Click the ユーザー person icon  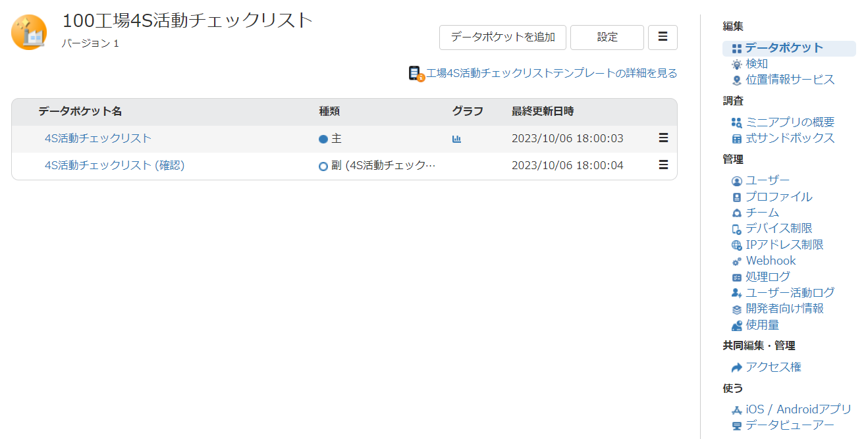pyautogui.click(x=737, y=181)
